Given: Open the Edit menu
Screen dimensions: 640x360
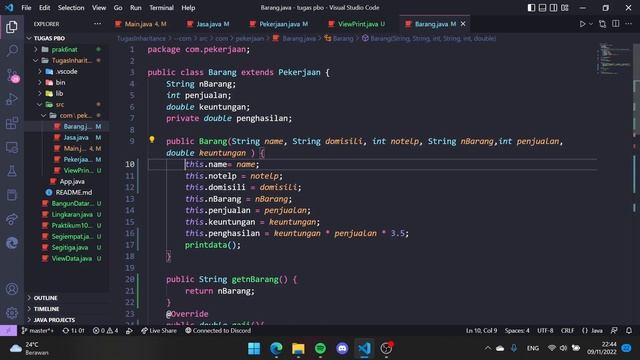Looking at the screenshot, I should coord(44,8).
